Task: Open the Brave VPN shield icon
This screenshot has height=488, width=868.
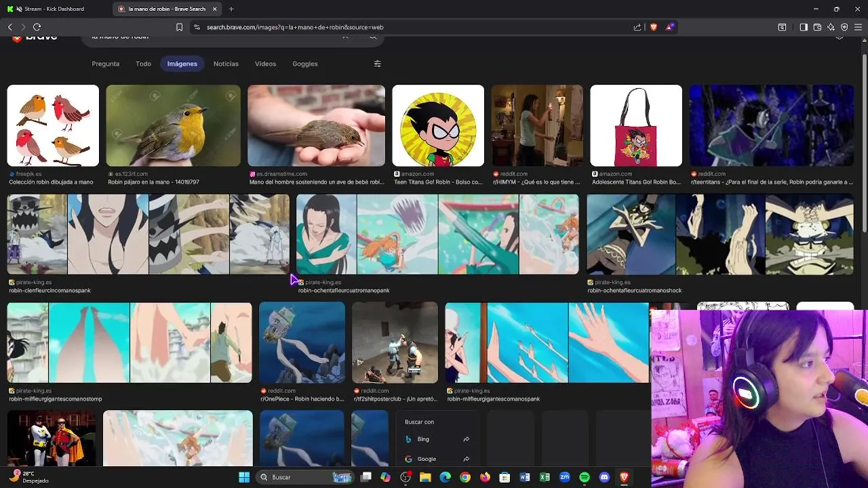Action: [844, 27]
